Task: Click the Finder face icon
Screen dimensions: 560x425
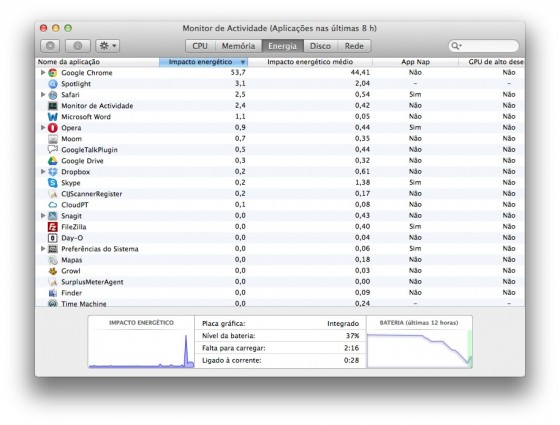Action: pyautogui.click(x=52, y=293)
